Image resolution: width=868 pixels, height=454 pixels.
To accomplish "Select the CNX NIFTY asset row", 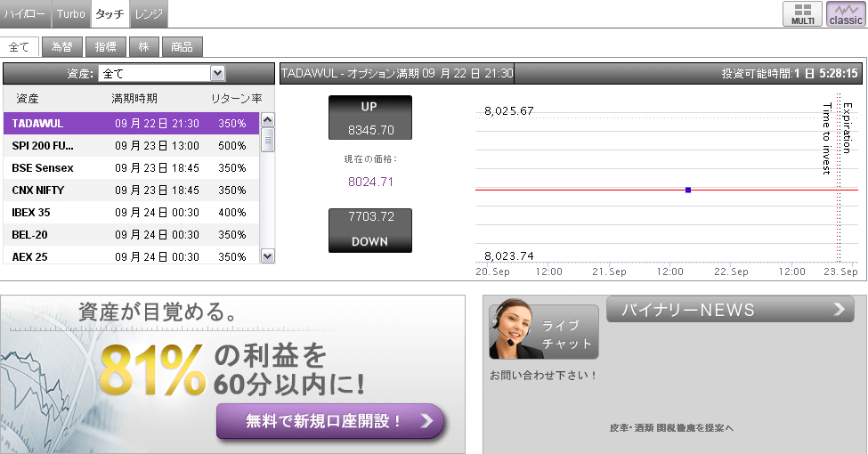I will [x=131, y=190].
